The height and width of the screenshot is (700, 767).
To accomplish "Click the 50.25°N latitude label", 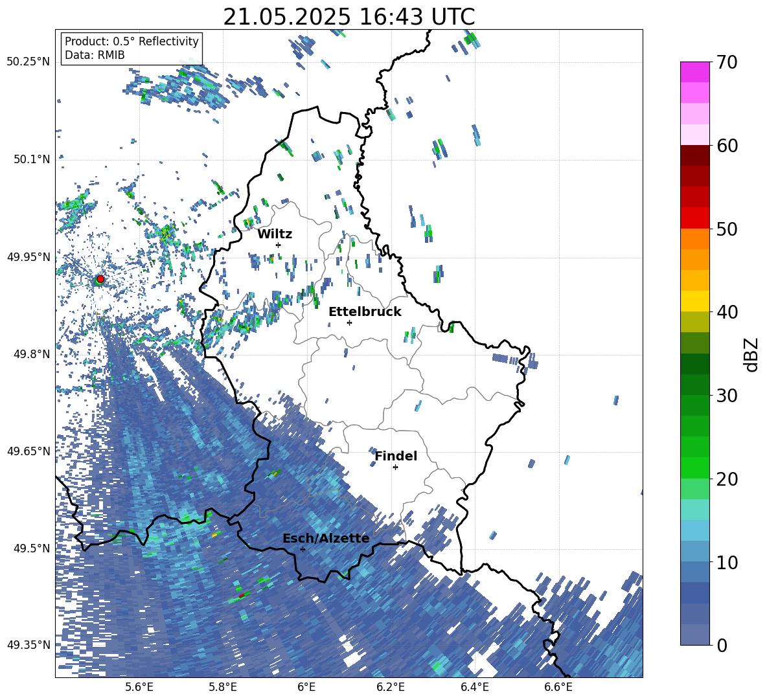I will [x=29, y=62].
